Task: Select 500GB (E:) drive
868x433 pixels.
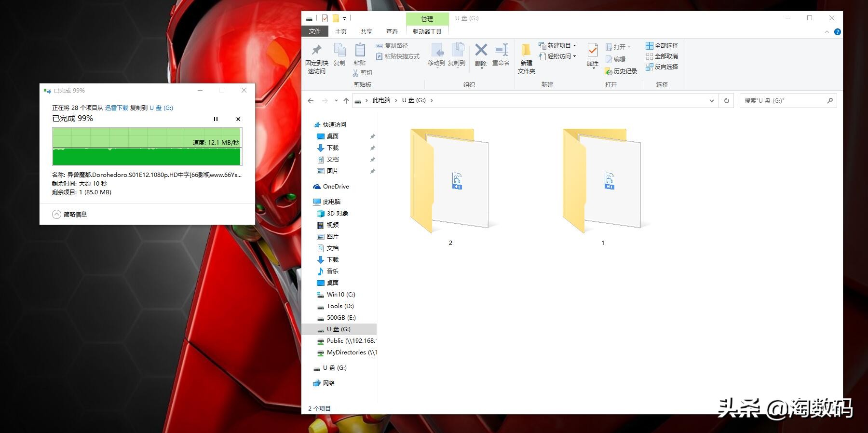Action: 337,318
